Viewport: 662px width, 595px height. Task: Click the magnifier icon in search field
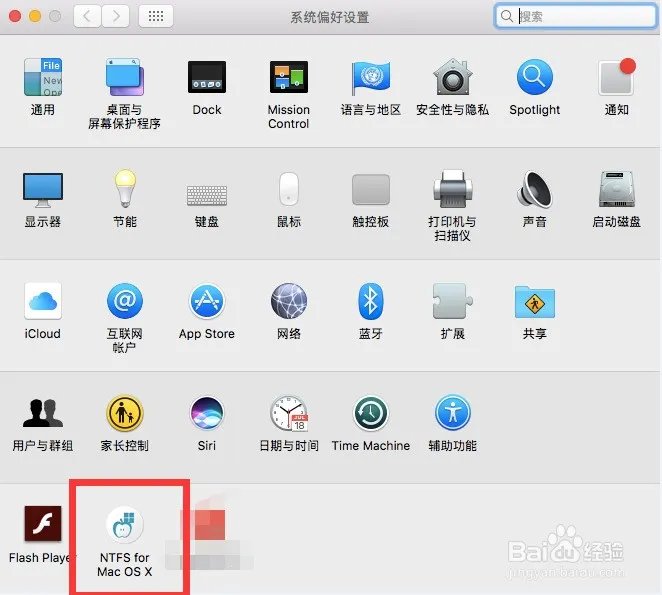(506, 16)
